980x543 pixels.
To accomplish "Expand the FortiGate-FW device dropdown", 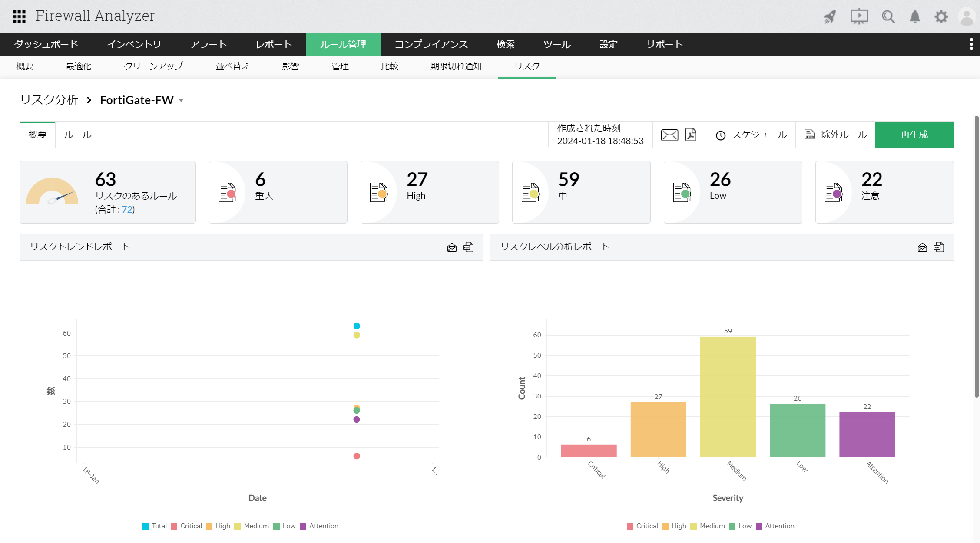I will coord(181,101).
